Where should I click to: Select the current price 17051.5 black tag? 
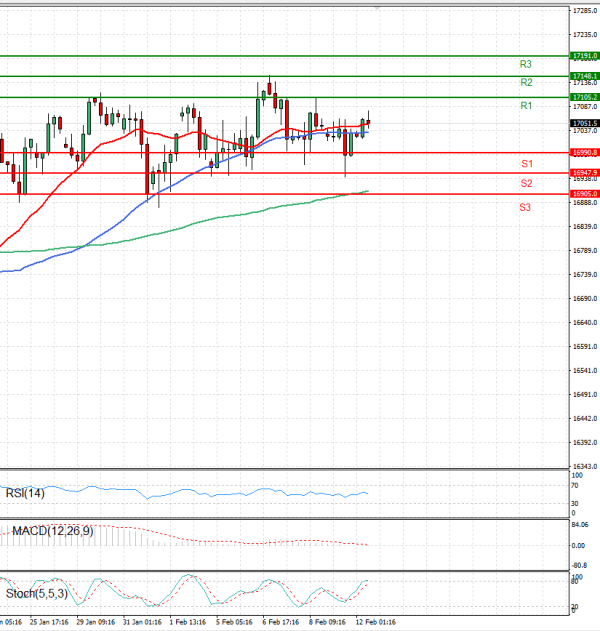(584, 123)
